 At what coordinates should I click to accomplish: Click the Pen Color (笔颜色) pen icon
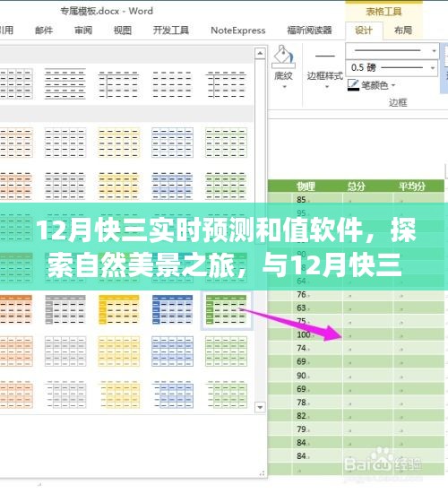click(353, 85)
